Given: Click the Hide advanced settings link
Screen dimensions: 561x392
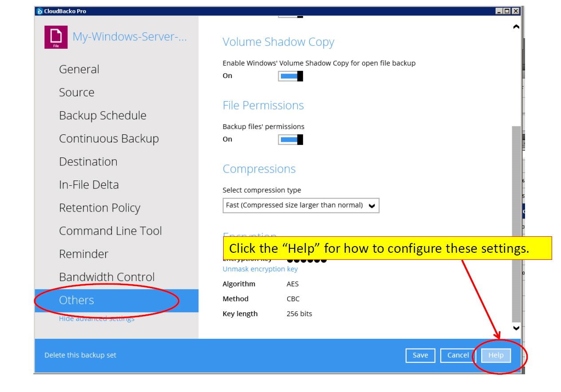Looking at the screenshot, I should point(97,318).
